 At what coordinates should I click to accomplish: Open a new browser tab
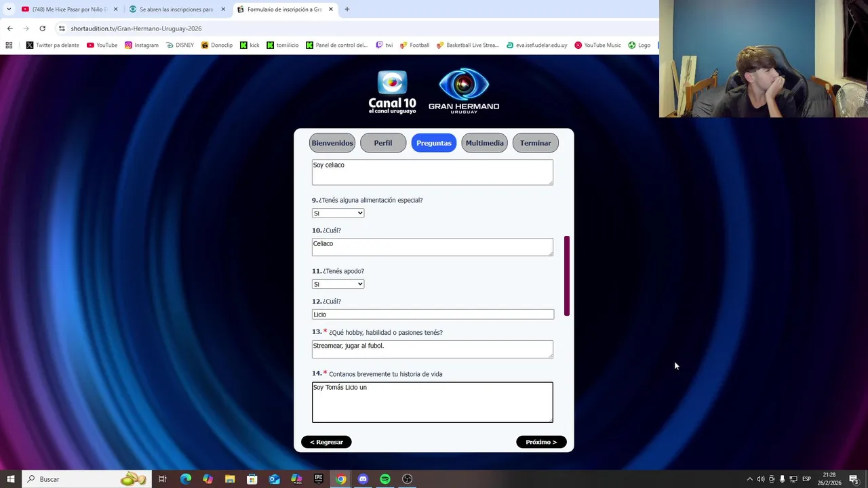coord(347,9)
